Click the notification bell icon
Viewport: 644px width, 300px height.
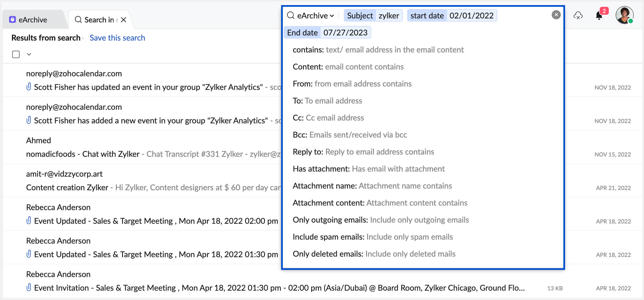point(599,16)
